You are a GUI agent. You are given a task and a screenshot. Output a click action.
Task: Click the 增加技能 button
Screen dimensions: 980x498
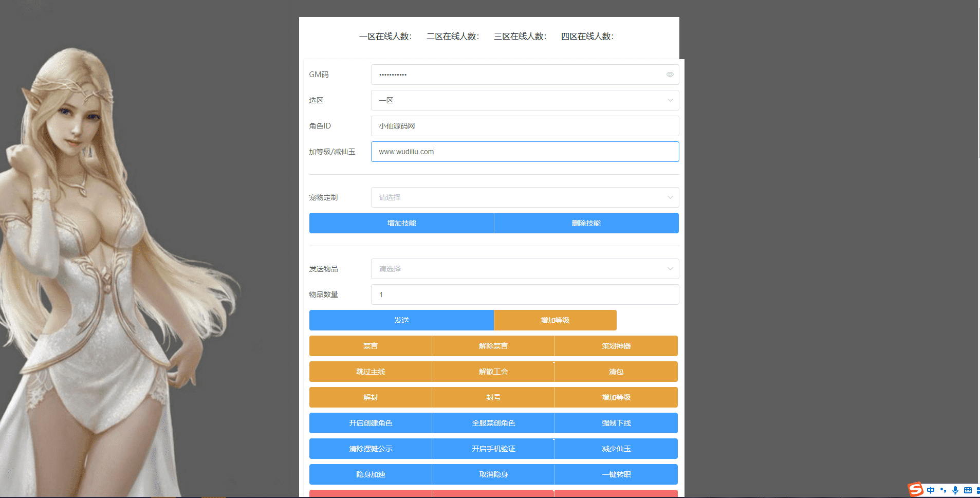point(401,223)
